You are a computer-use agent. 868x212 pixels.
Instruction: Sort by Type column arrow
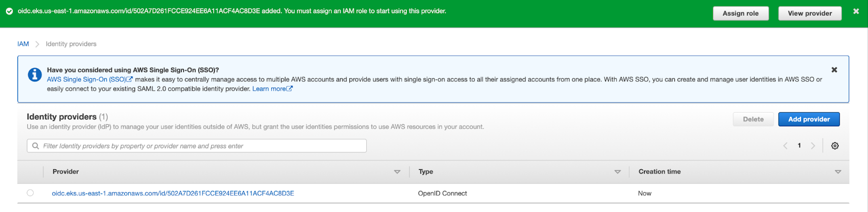click(617, 172)
